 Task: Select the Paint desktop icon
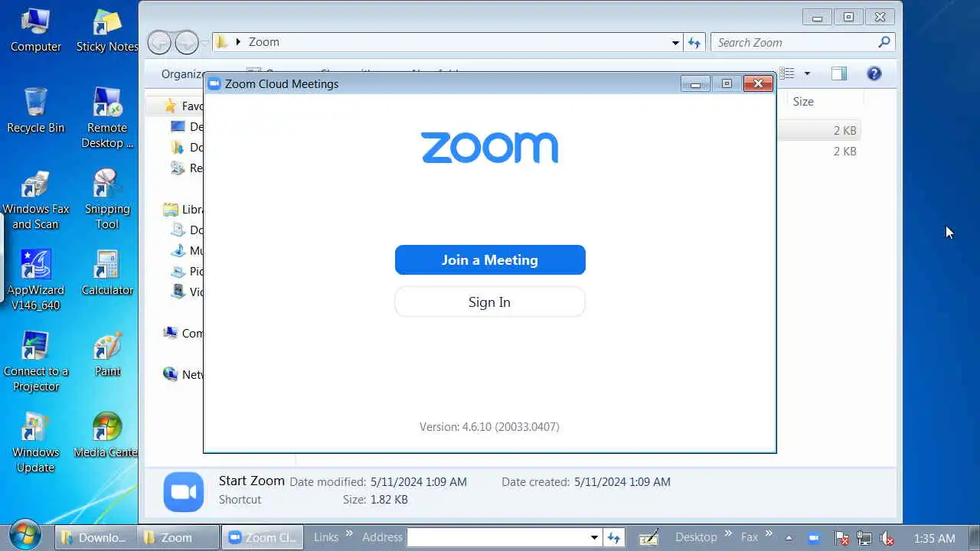(107, 355)
